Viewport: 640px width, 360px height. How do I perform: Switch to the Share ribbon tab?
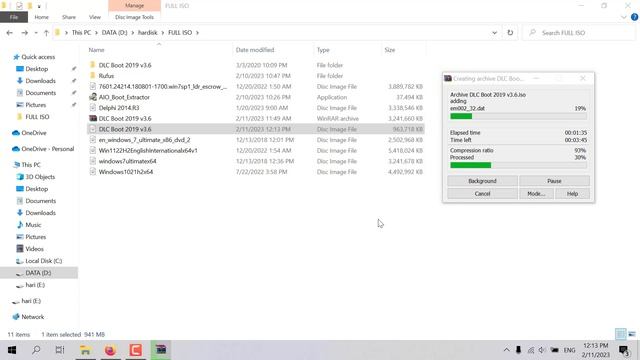[x=69, y=17]
